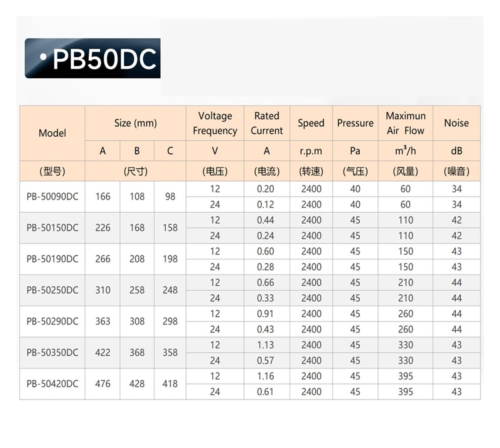Click size C value 158
The image size is (500, 448).
tap(170, 228)
